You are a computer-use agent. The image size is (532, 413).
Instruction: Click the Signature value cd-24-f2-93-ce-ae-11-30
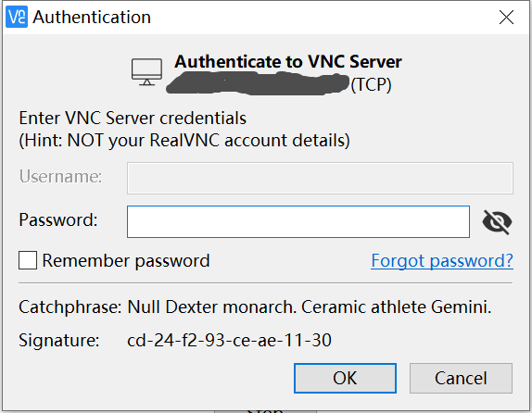coord(229,340)
